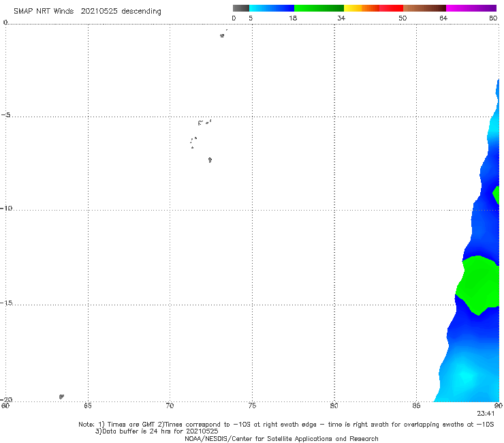Click longitude axis label '65'
Image resolution: width=504 pixels, height=443 pixels.
87,406
